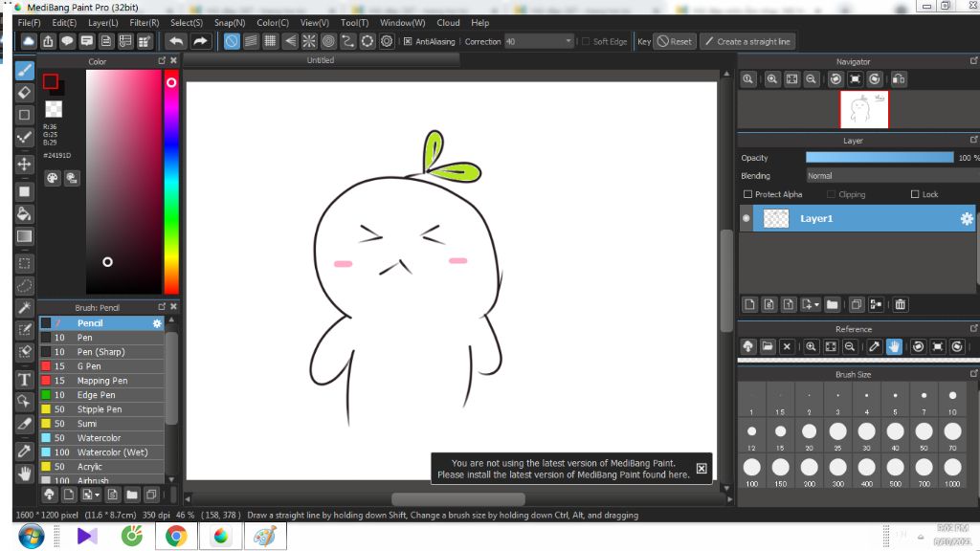Enable the radial snap guide icon
This screenshot has width=980, height=551.
pos(309,41)
